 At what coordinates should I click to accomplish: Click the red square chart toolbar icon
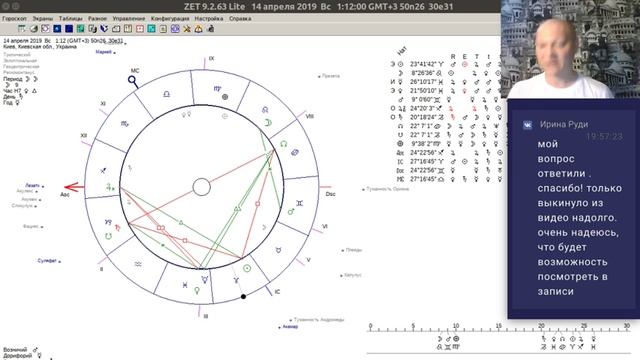pos(140,29)
